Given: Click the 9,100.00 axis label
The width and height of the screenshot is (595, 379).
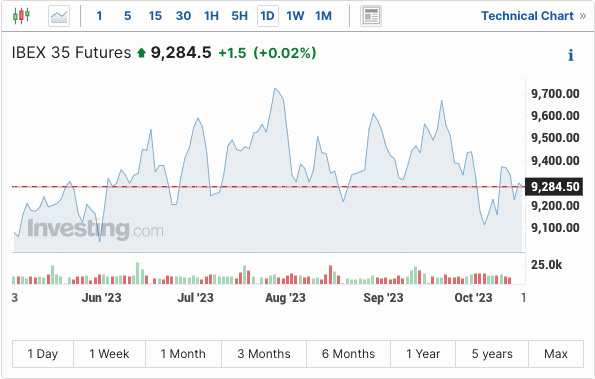Looking at the screenshot, I should (555, 228).
